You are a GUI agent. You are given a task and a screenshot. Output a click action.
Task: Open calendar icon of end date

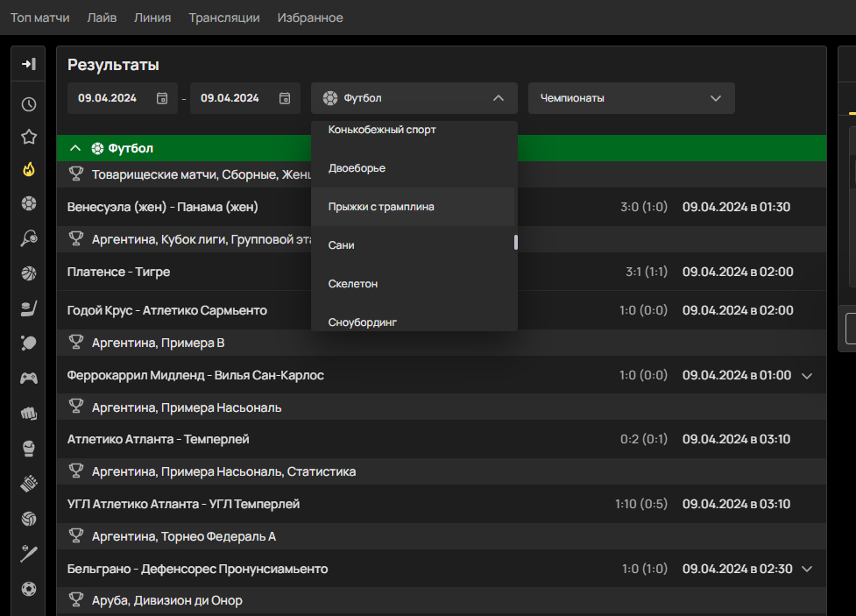[285, 98]
